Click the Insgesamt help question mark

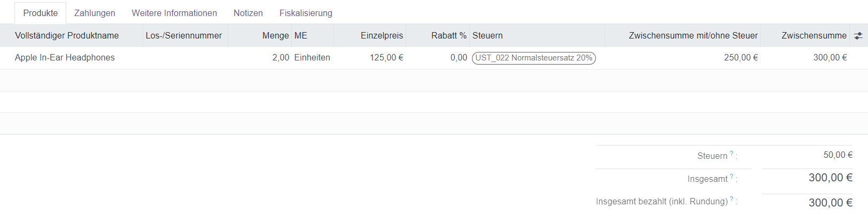pyautogui.click(x=732, y=177)
